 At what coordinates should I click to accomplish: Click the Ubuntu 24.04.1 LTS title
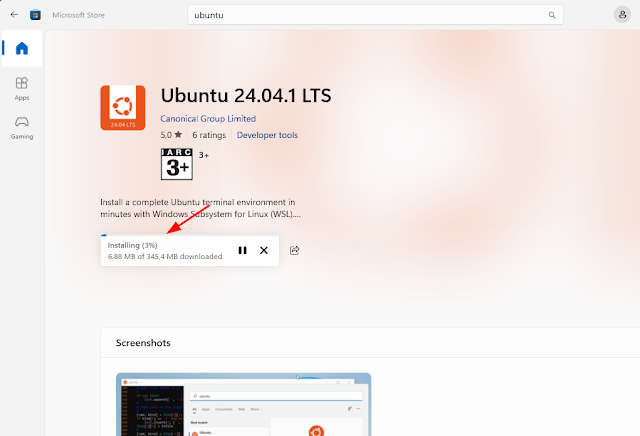tap(246, 96)
